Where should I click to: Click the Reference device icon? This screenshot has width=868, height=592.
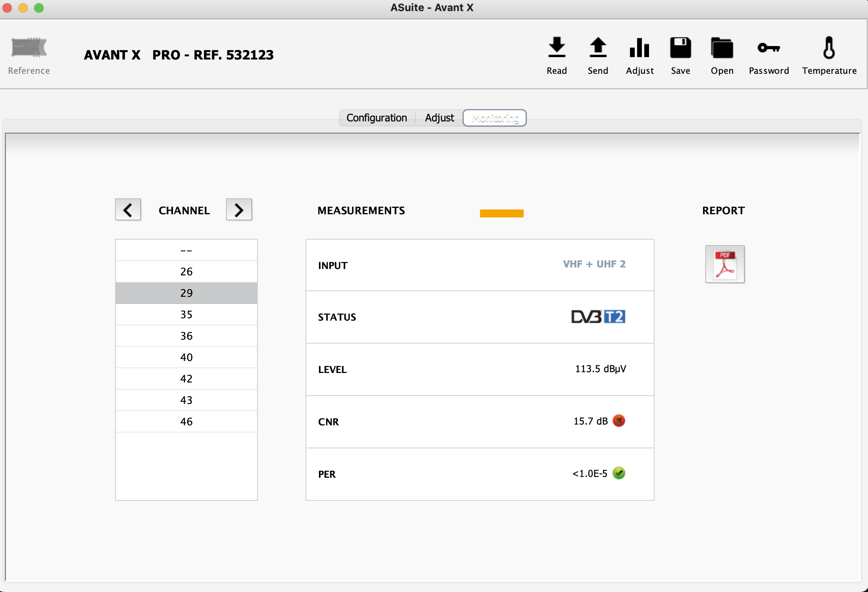click(x=29, y=48)
